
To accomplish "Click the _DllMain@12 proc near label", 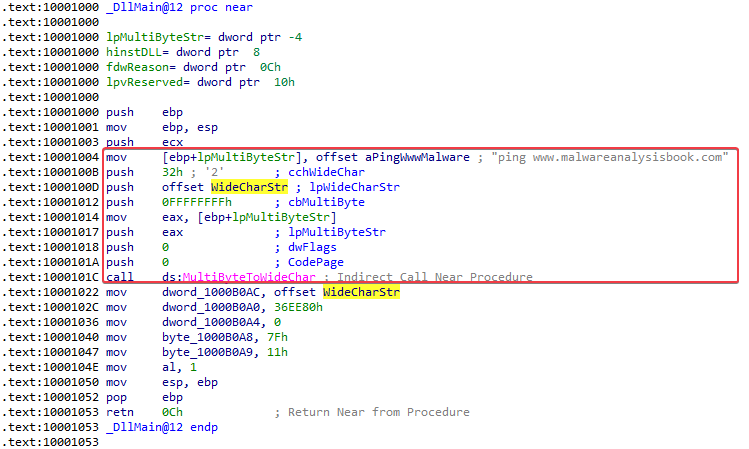I will [x=180, y=8].
